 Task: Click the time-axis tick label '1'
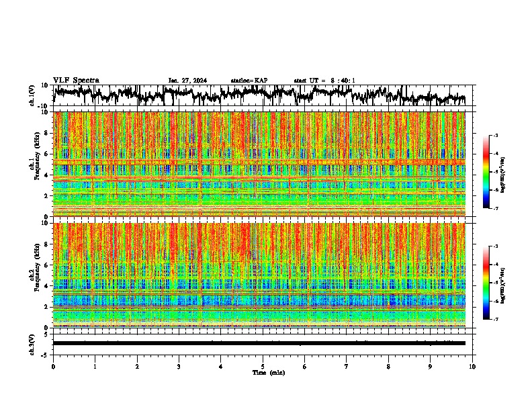[95, 367]
